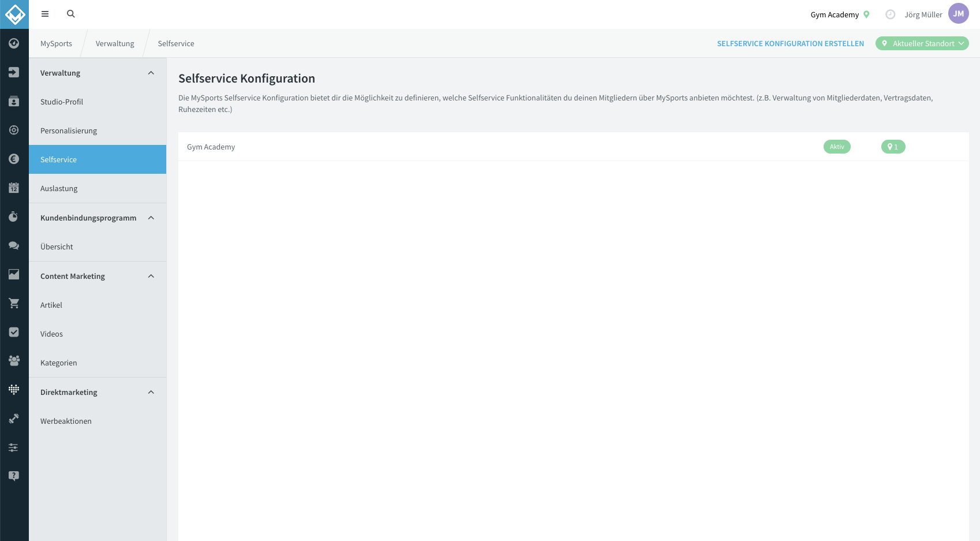Screen dimensions: 980x541
Task: Open Werbeaktionen under Direktmarketing
Action: [x=98, y=421]
